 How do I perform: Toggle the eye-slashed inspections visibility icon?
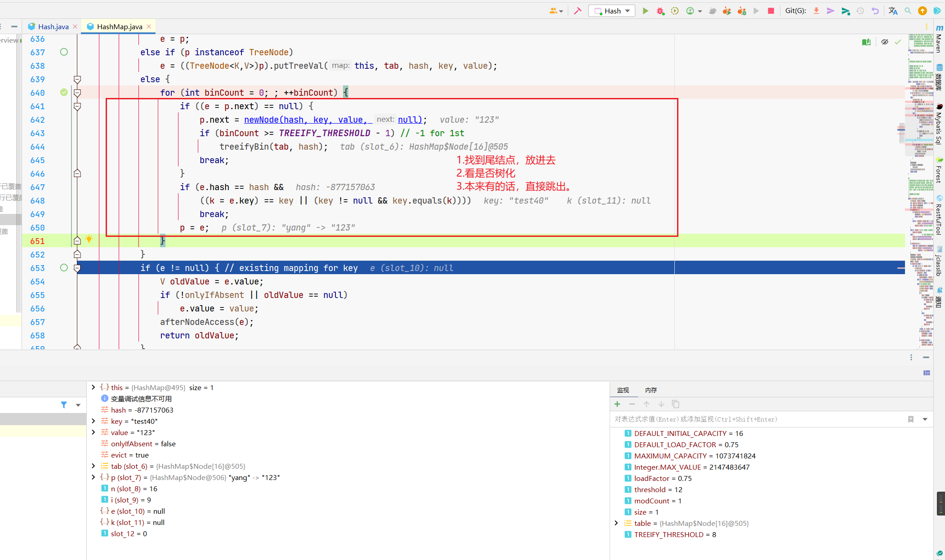click(885, 42)
